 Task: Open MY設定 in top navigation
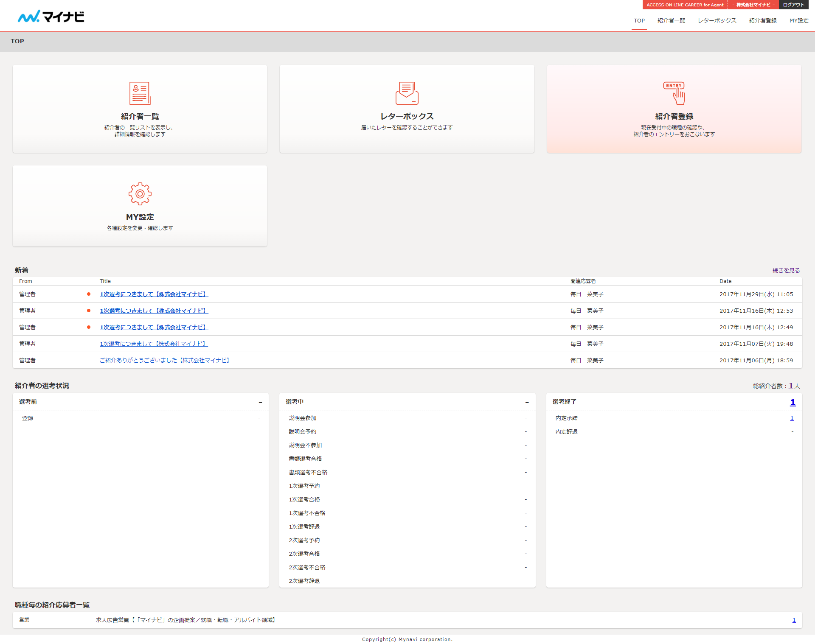pyautogui.click(x=799, y=20)
